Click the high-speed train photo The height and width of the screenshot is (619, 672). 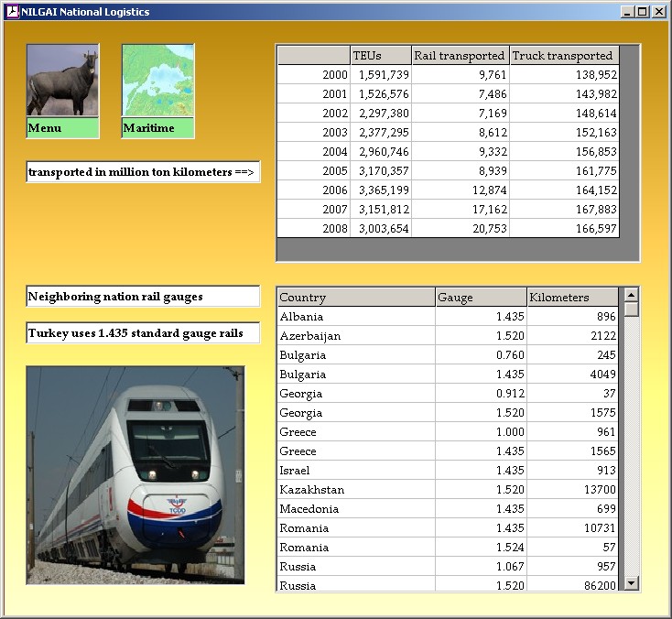pyautogui.click(x=135, y=474)
